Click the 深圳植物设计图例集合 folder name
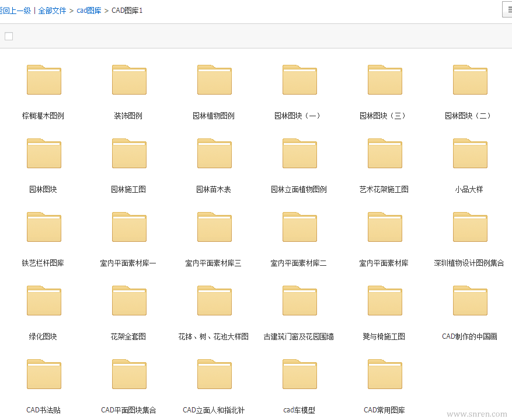This screenshot has width=512, height=420. coord(469,263)
